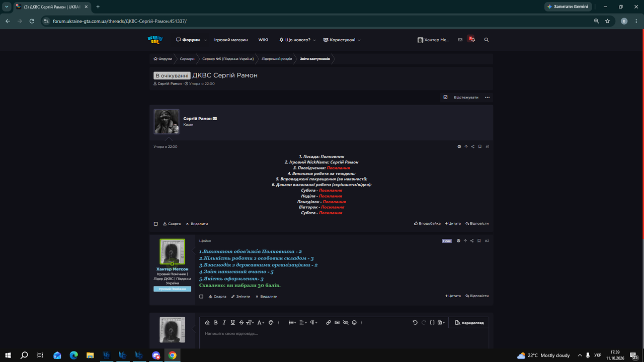The width and height of the screenshot is (644, 362).
Task: Insert a link using the chain icon
Action: pyautogui.click(x=329, y=322)
